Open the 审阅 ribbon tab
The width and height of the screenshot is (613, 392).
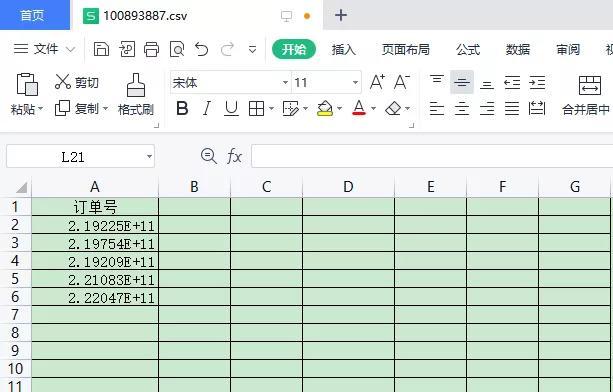(x=568, y=49)
